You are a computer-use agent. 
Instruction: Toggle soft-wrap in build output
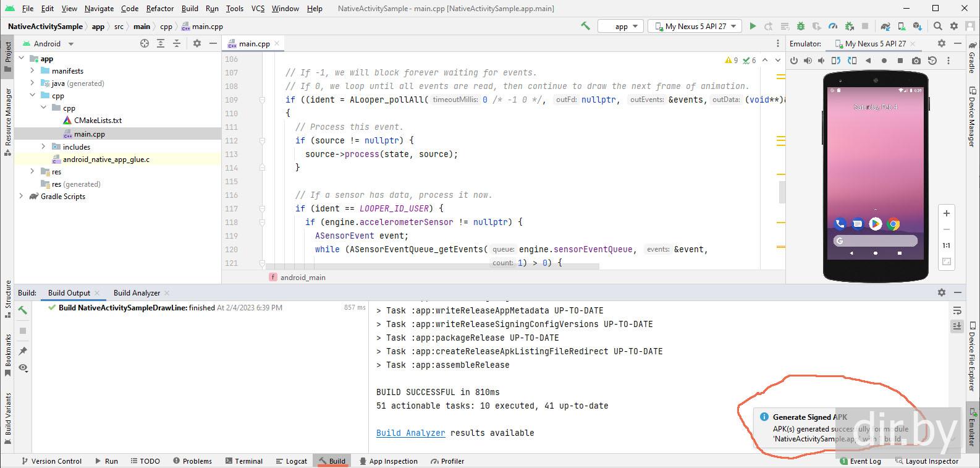coord(957,310)
